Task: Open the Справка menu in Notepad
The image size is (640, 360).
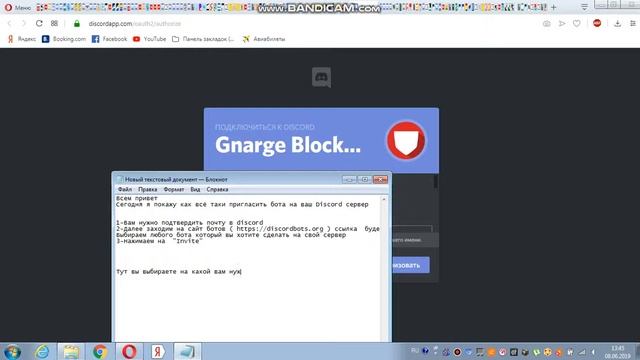Action: pyautogui.click(x=217, y=189)
